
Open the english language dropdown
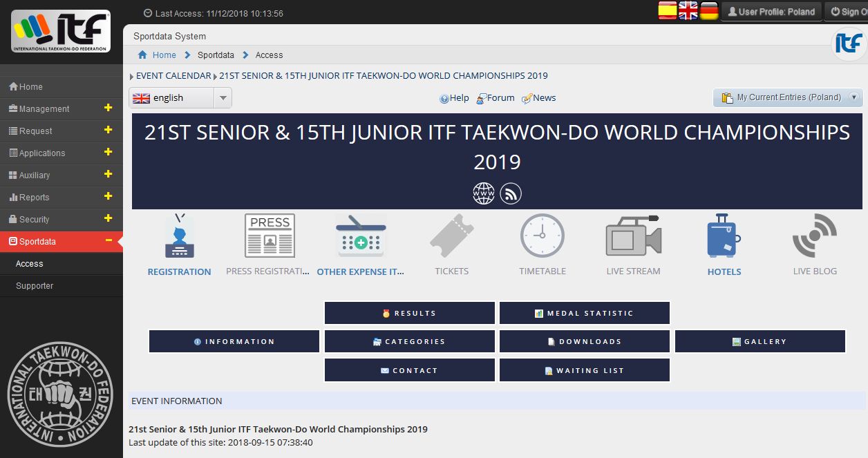pos(180,98)
